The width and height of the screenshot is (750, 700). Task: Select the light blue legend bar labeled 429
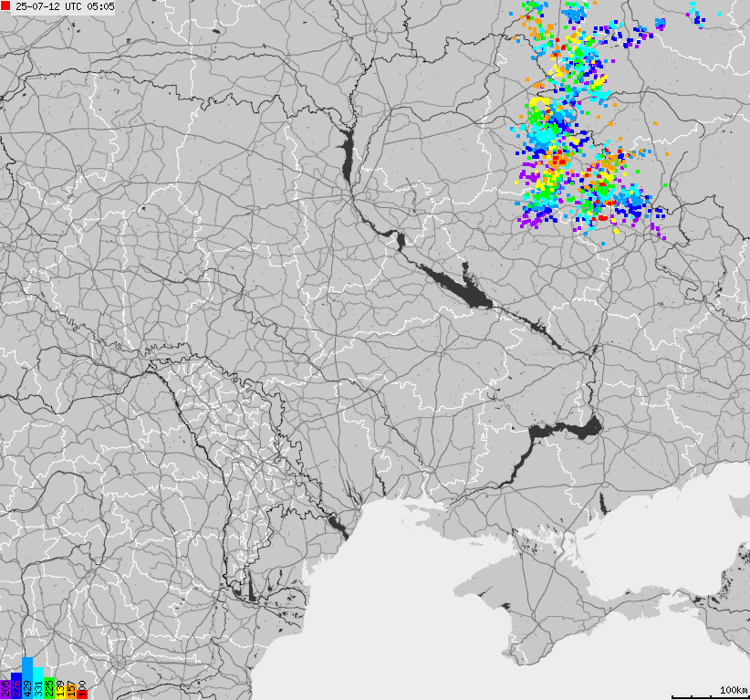[27, 678]
